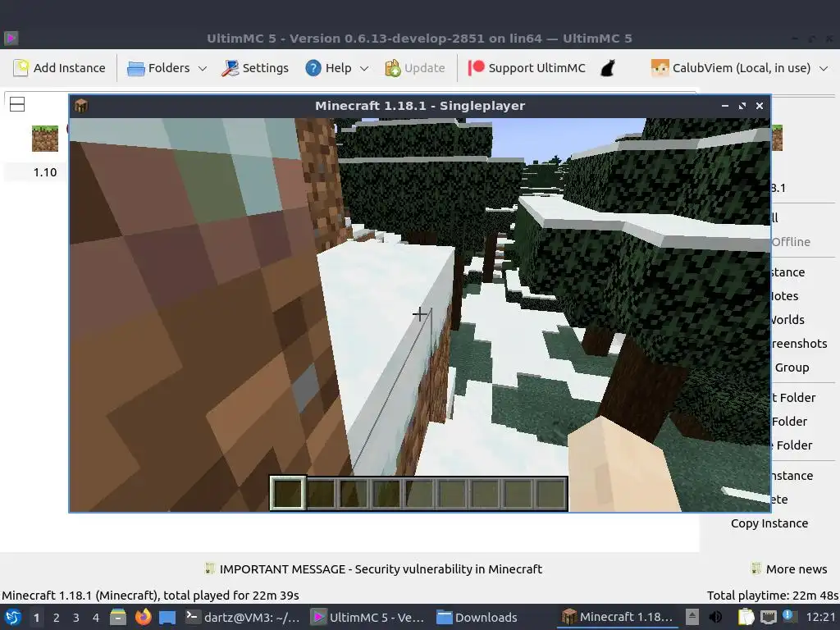Click the Offline entry in side panel

792,242
